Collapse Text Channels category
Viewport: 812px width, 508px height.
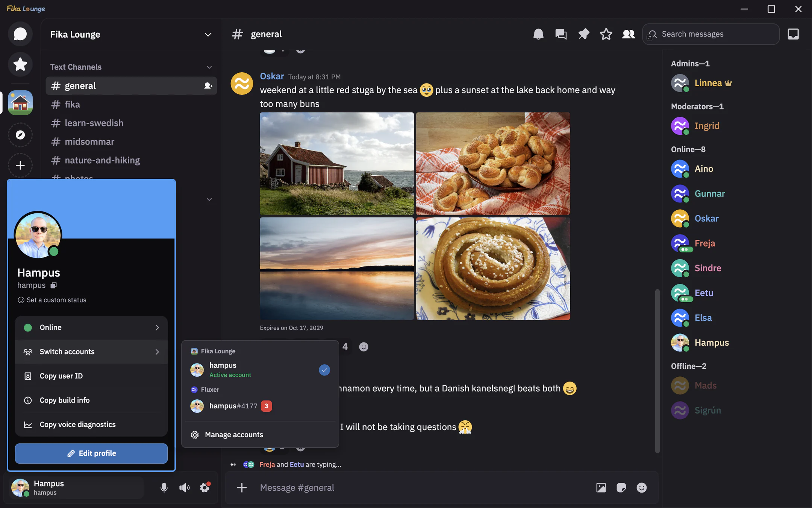pyautogui.click(x=209, y=67)
